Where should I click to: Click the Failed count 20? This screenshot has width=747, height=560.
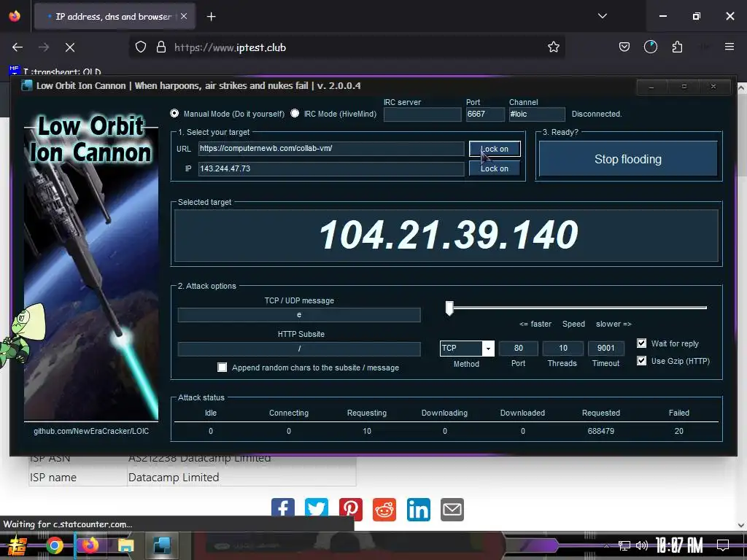(x=679, y=431)
